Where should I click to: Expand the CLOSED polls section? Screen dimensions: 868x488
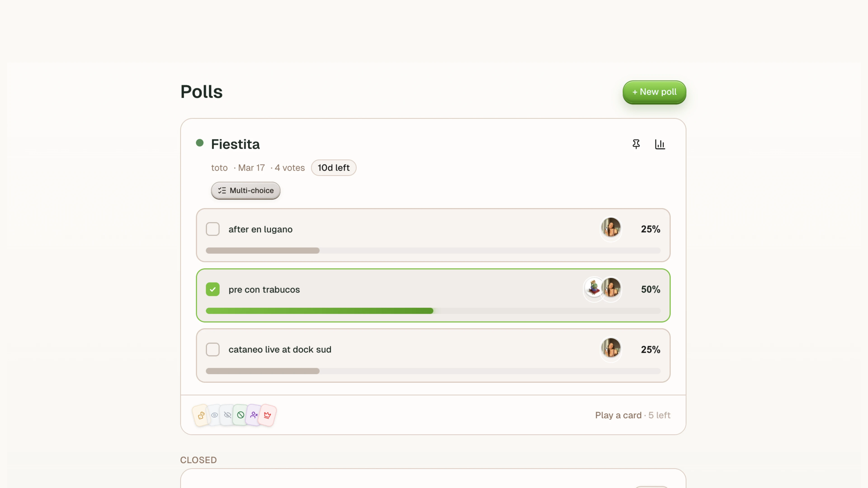coord(198,460)
